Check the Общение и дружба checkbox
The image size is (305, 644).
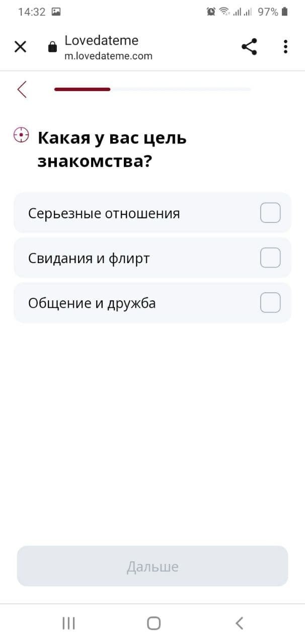270,303
